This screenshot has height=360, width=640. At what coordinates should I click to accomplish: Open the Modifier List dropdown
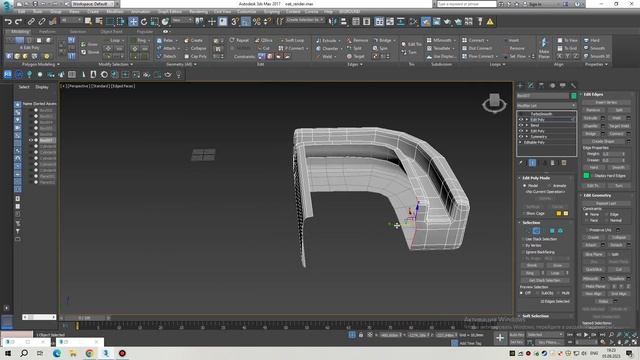[546, 106]
